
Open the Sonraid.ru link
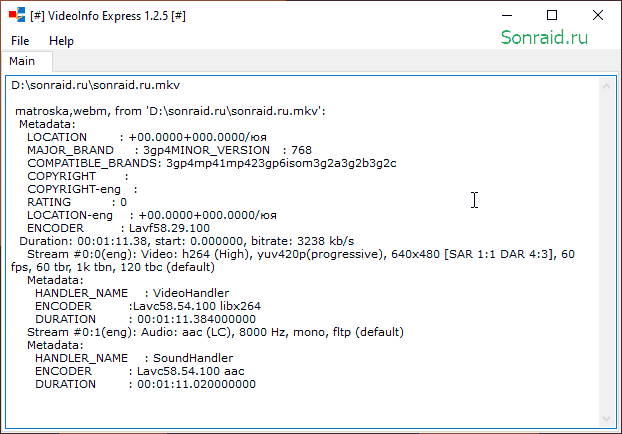(x=544, y=38)
